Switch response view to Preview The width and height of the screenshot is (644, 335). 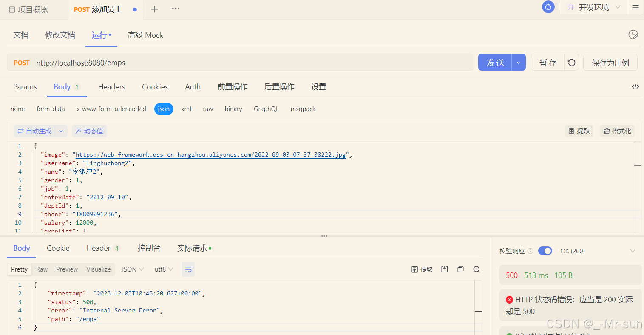coord(67,269)
